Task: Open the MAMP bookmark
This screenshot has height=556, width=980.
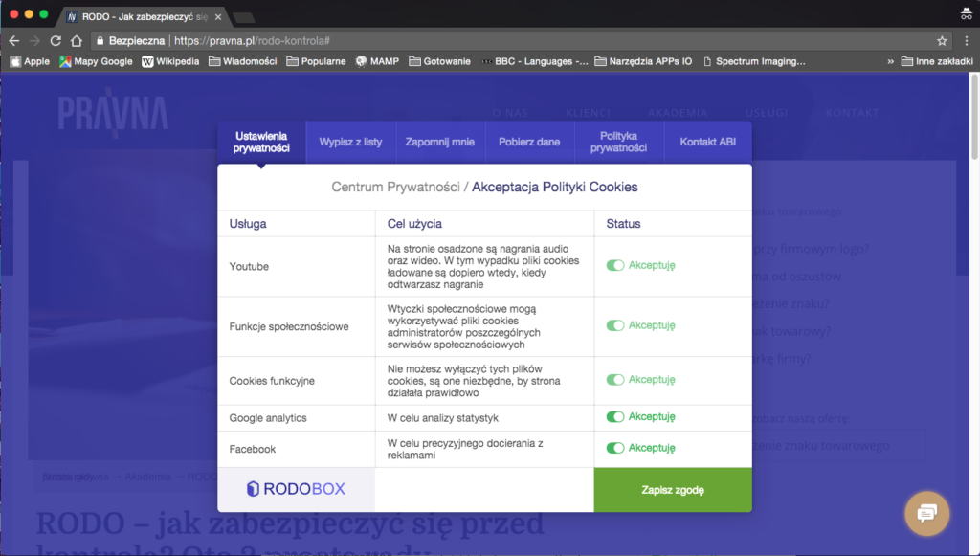Action: click(377, 61)
